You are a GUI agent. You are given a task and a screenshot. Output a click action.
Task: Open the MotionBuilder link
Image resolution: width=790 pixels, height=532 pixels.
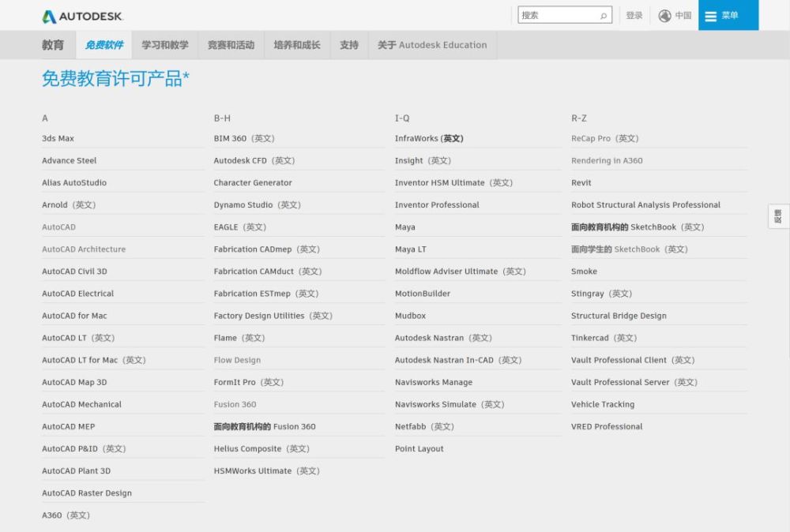(x=422, y=294)
